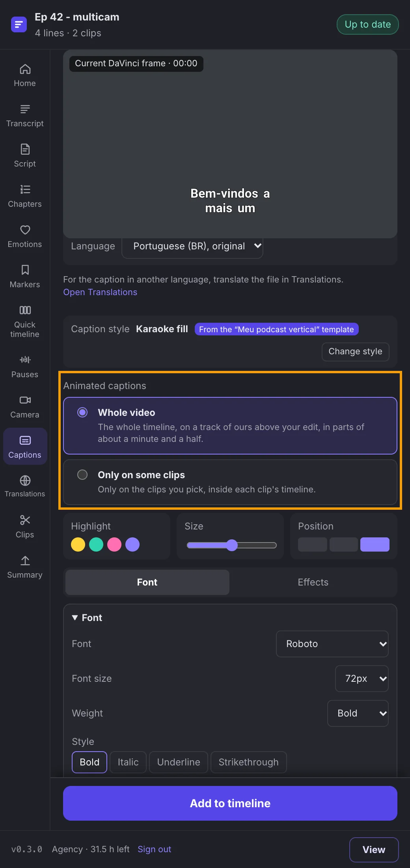Open the Chapters list
Viewport: 410px width, 868px height.
tap(25, 196)
